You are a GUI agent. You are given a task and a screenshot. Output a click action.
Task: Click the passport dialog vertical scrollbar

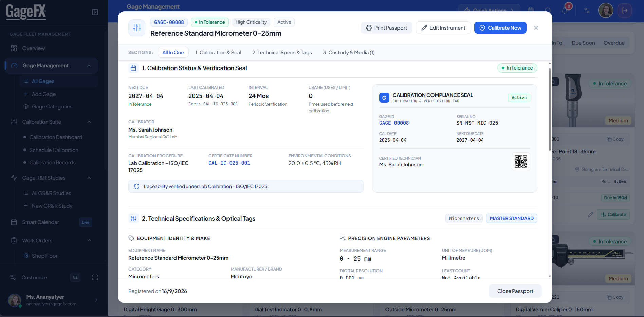[x=550, y=109]
